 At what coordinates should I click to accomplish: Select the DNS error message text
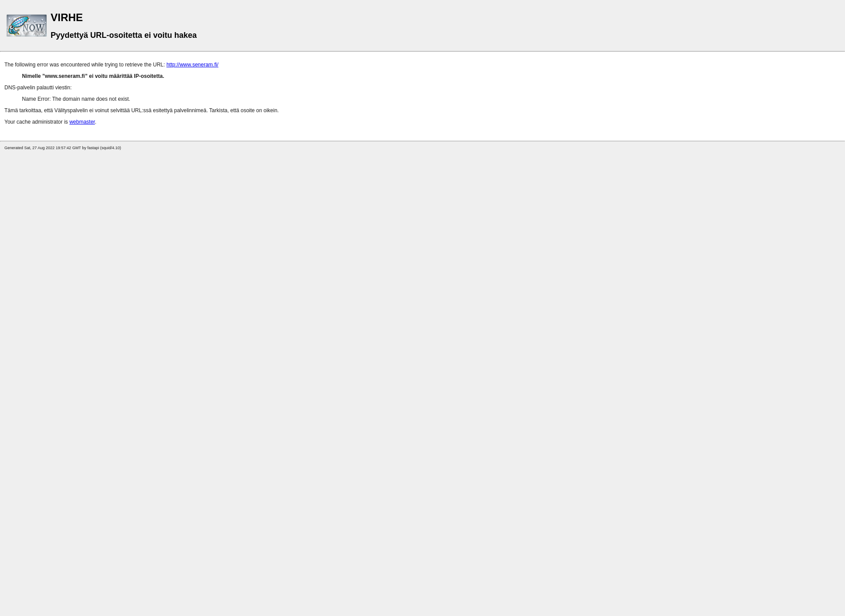click(76, 99)
